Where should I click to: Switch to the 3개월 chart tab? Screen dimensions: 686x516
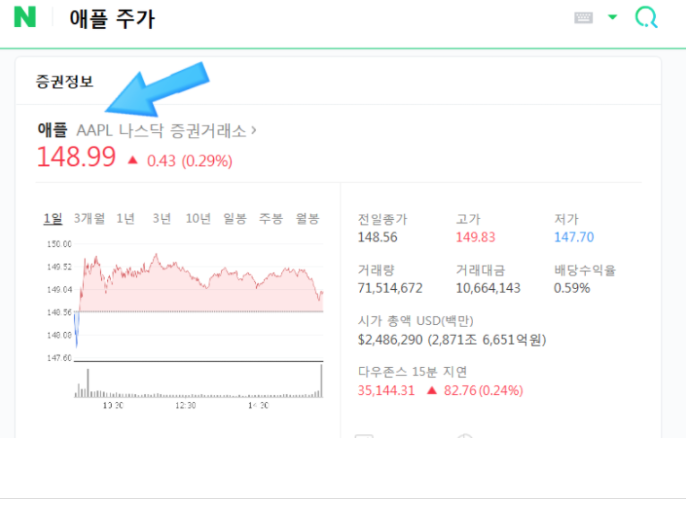click(89, 218)
